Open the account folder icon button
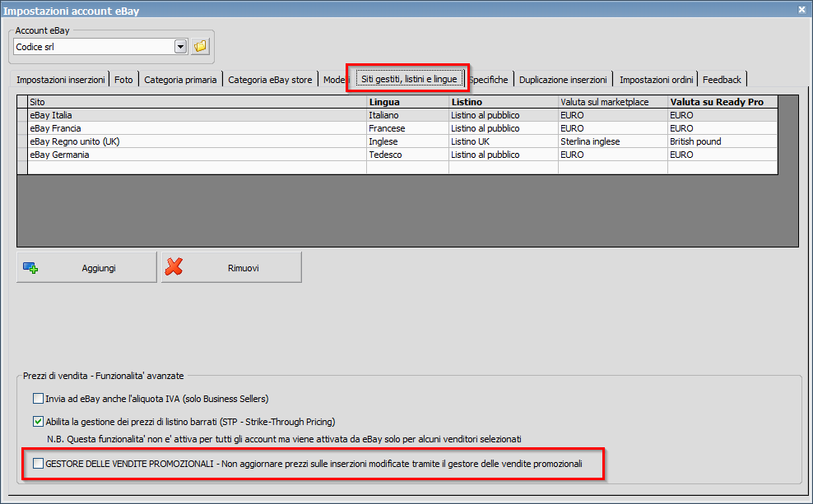The height and width of the screenshot is (504, 813). click(x=200, y=47)
